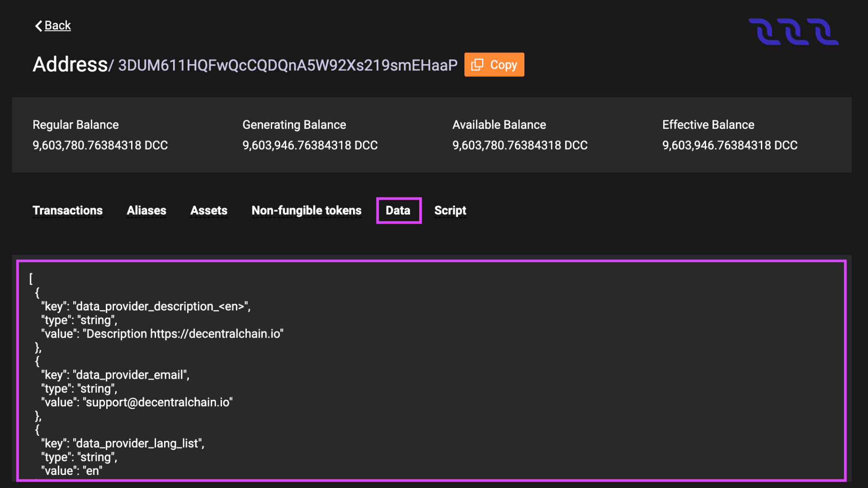This screenshot has height=488, width=868.
Task: Switch to the Aliases tab
Action: pos(146,211)
